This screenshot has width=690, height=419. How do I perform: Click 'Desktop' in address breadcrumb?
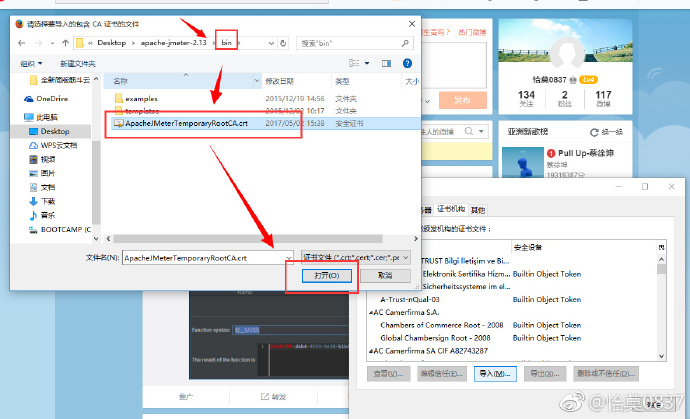111,43
